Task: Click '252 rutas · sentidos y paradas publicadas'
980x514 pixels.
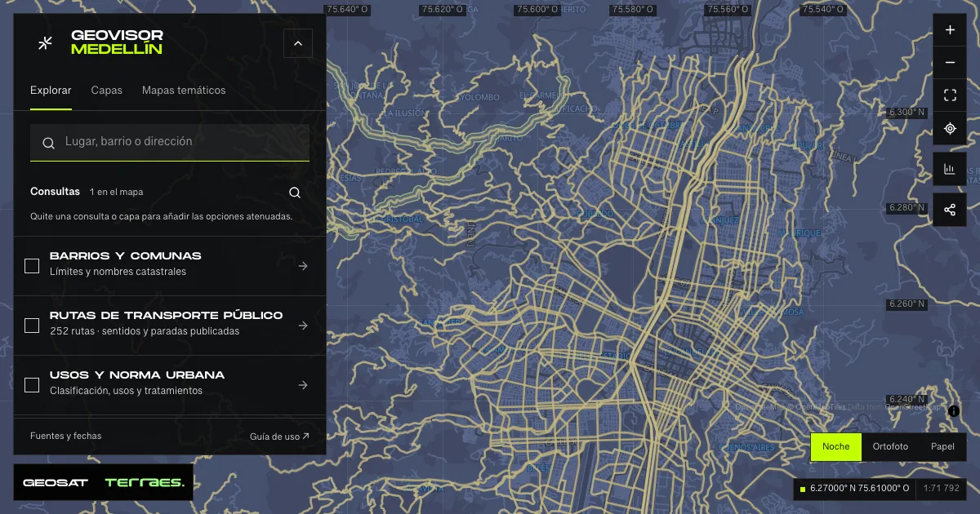Action: click(145, 331)
